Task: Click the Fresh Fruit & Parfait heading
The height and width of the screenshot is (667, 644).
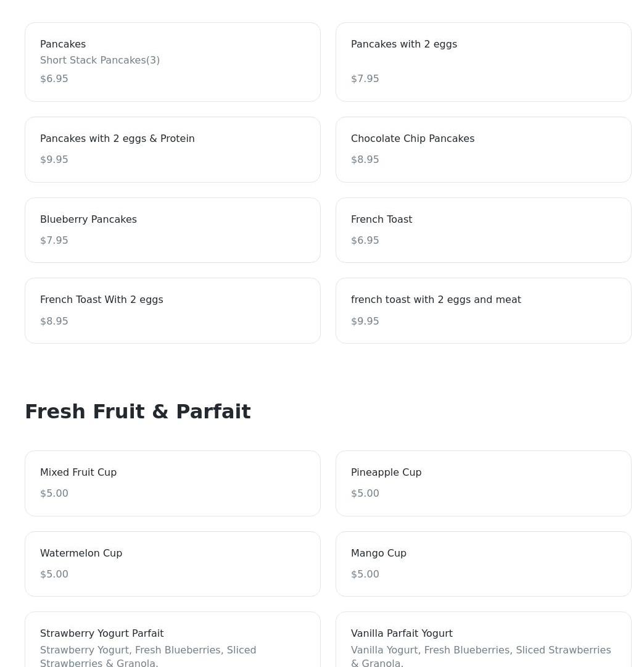Action: point(138,412)
